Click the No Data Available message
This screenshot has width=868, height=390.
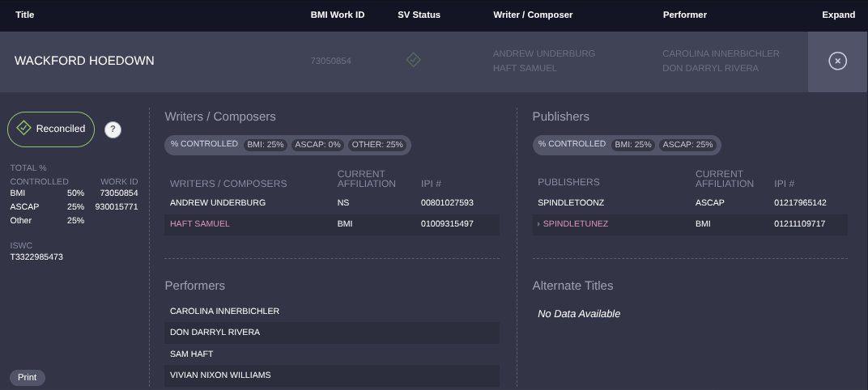point(579,314)
